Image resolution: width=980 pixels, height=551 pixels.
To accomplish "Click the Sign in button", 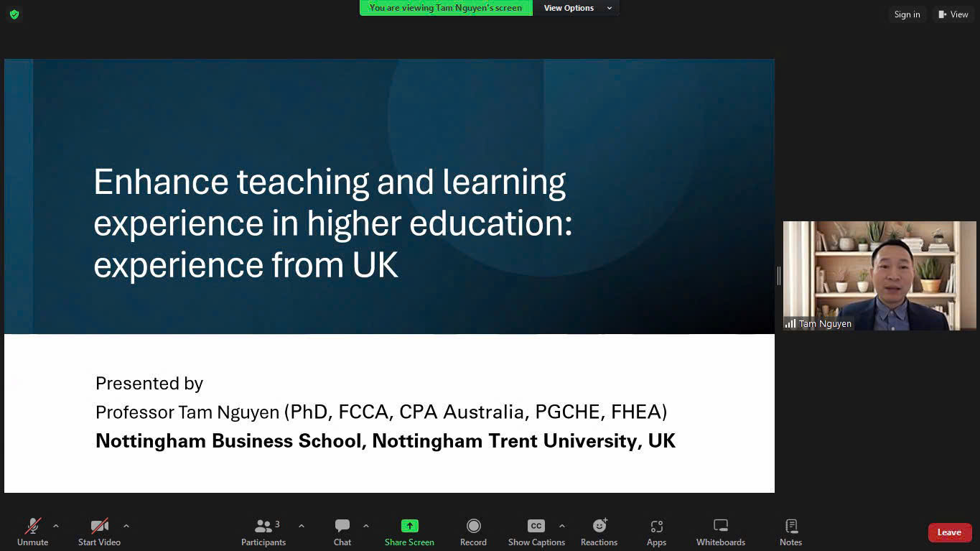I will [907, 14].
